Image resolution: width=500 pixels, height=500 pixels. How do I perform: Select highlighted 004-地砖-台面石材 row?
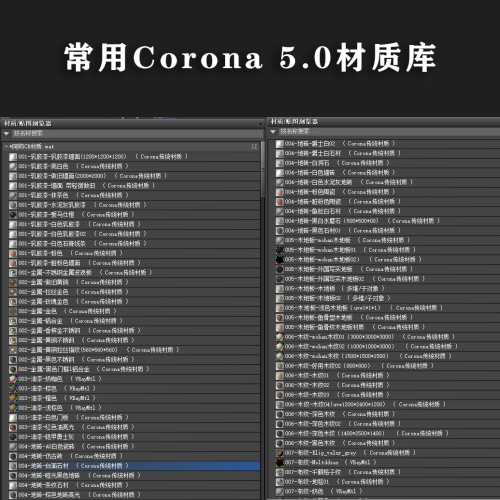tap(134, 466)
